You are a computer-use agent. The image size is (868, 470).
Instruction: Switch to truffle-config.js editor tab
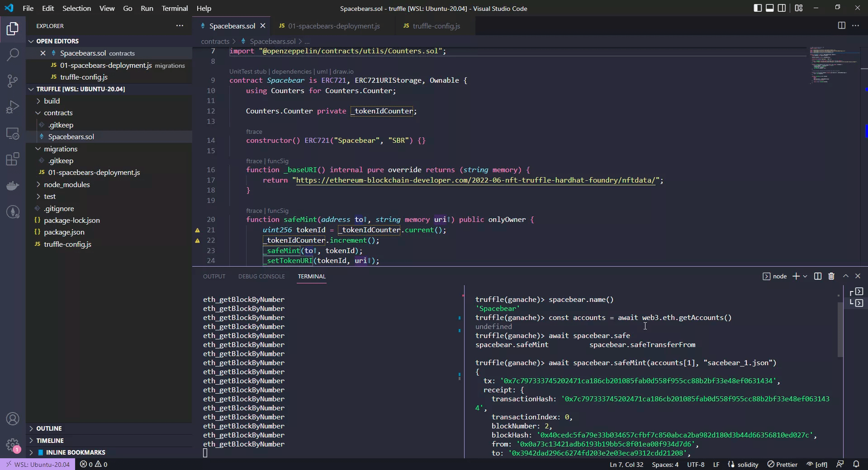tap(436, 26)
